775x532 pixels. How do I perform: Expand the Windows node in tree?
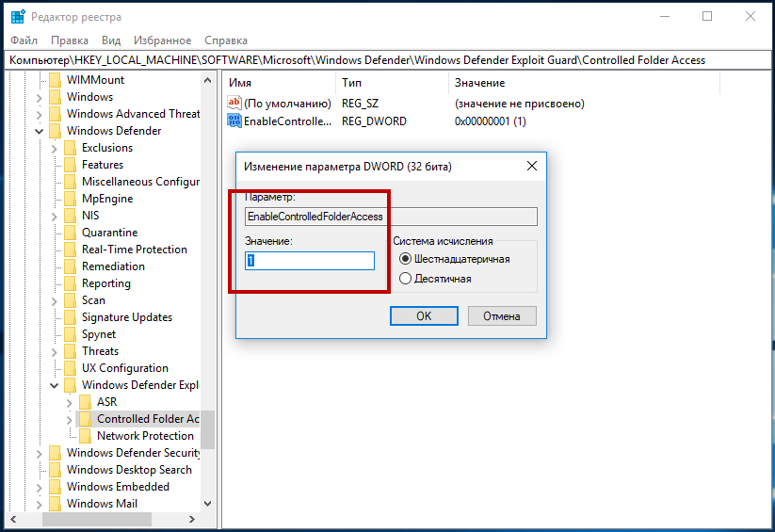coord(39,98)
